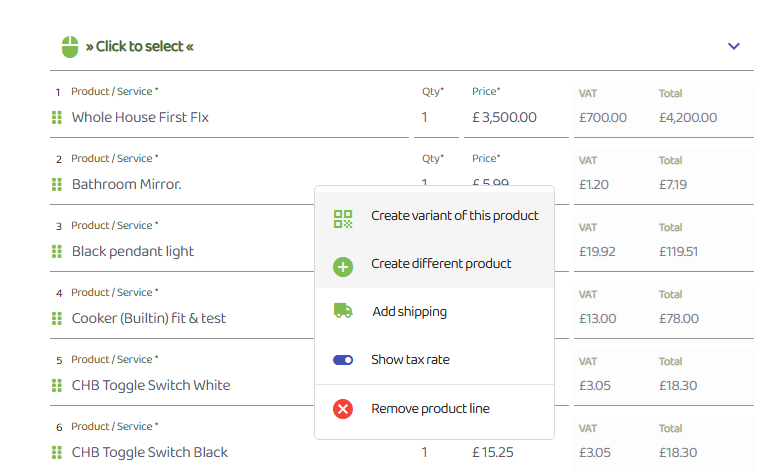Choose Create different product
This screenshot has width=770, height=472.
click(x=435, y=264)
